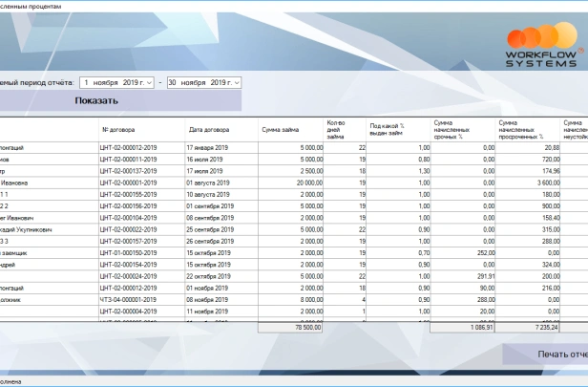Click the total loan sum 78 500,00
The image size is (588, 387).
point(306,326)
